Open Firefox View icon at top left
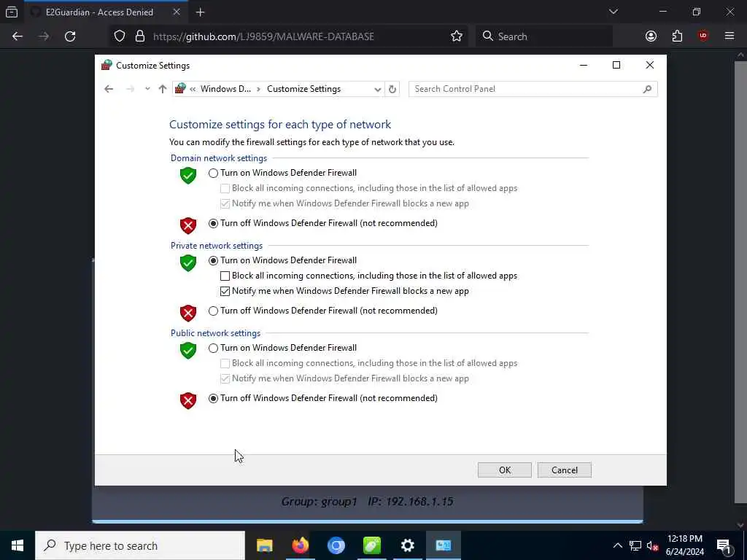 coord(12,12)
